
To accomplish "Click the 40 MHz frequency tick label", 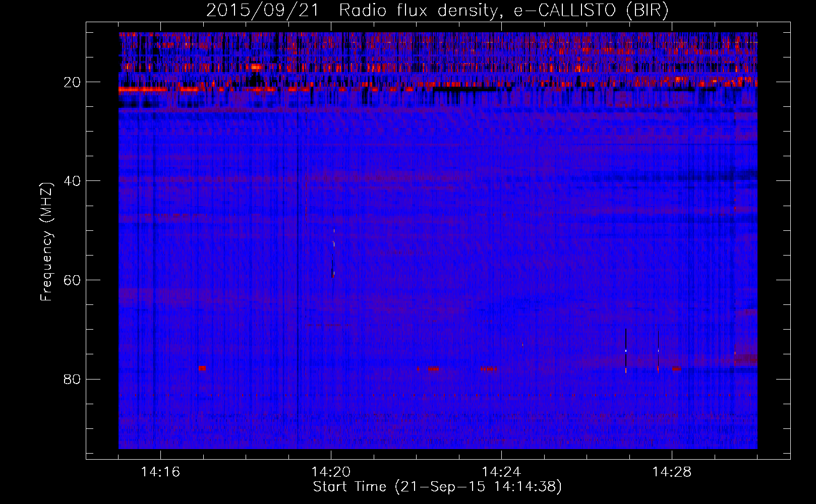I will point(72,181).
